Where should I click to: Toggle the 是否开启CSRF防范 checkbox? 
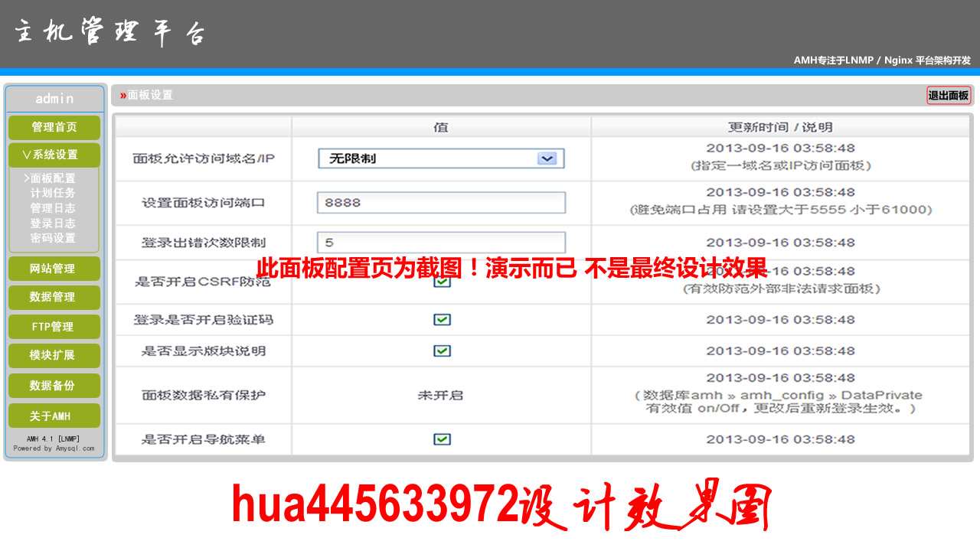[442, 282]
